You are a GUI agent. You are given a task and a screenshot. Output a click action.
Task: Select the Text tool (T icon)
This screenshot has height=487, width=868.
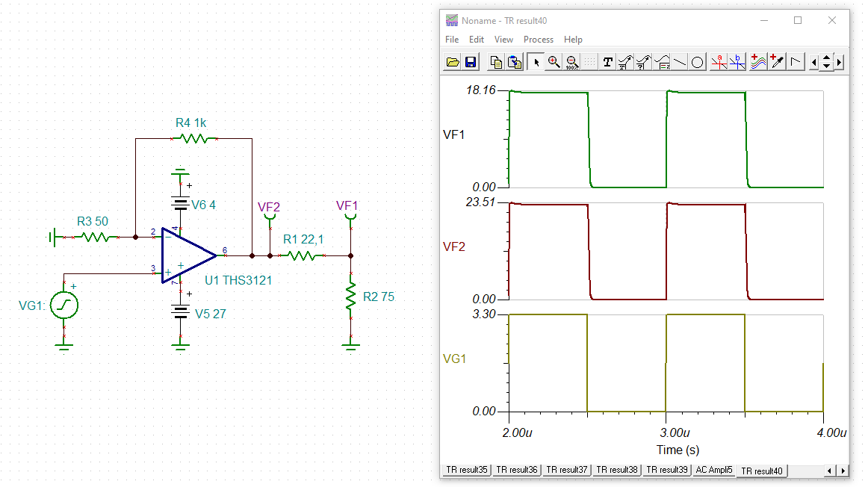tap(608, 62)
